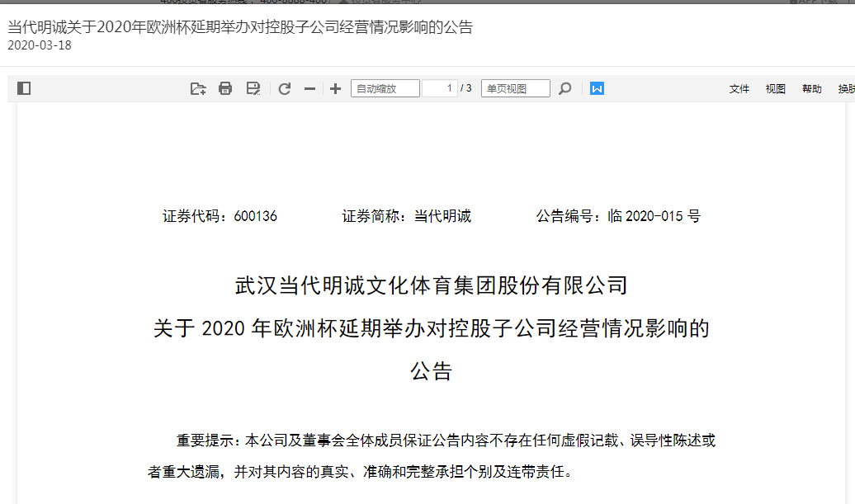Open the 文件 menu
This screenshot has height=504, width=855.
(739, 89)
